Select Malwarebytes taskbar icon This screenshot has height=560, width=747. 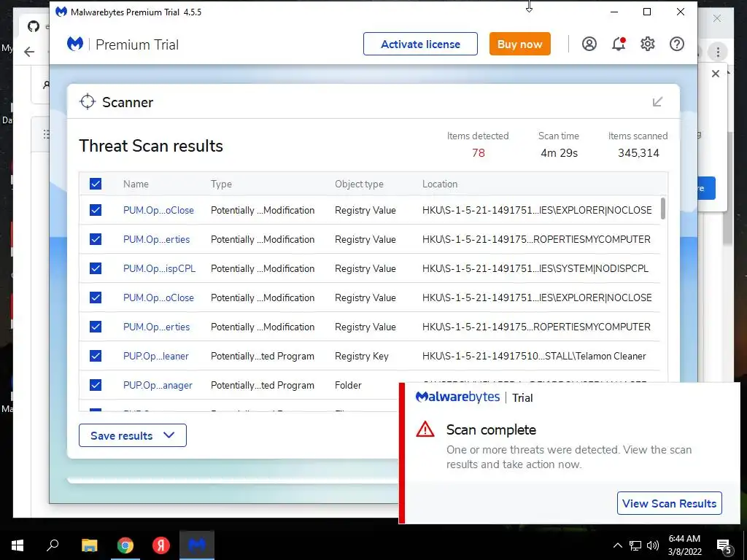(x=197, y=545)
